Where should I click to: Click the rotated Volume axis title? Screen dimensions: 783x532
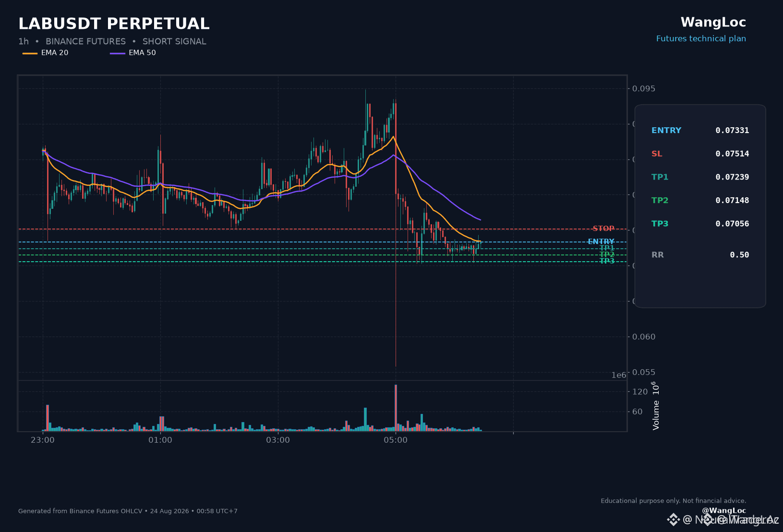coord(656,406)
